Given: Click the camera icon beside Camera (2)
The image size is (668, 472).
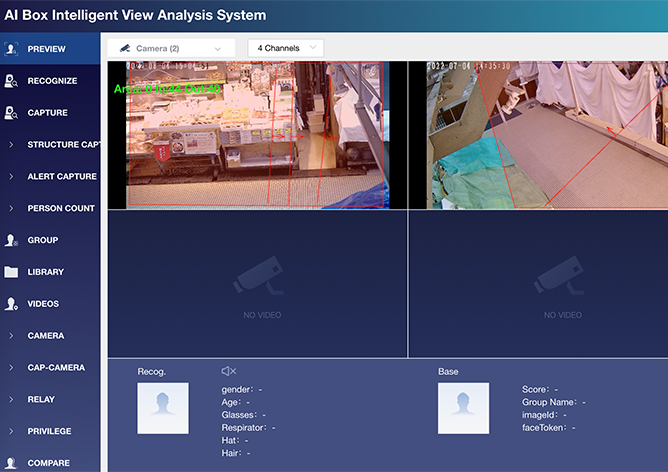Looking at the screenshot, I should pos(125,48).
